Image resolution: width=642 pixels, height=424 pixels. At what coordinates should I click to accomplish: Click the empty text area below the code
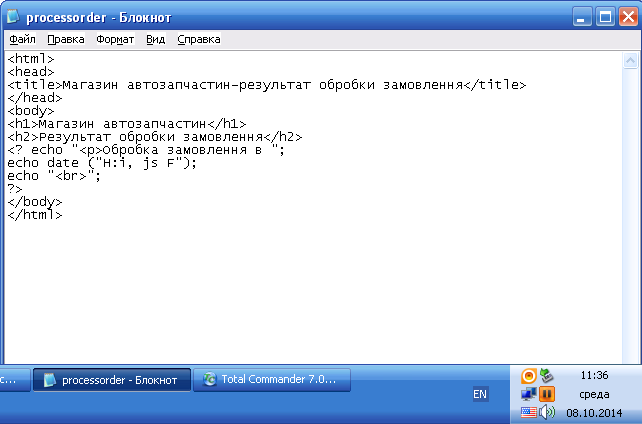(x=311, y=291)
